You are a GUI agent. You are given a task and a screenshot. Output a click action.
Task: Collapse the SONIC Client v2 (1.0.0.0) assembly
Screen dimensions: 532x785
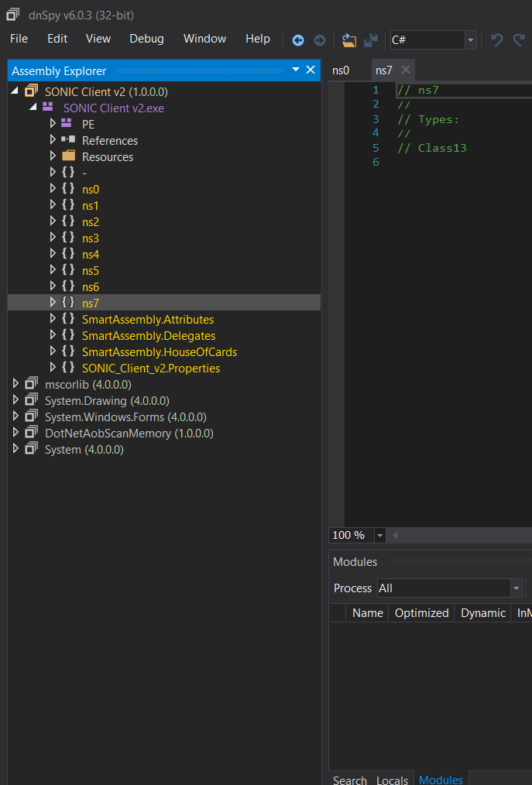tap(15, 91)
